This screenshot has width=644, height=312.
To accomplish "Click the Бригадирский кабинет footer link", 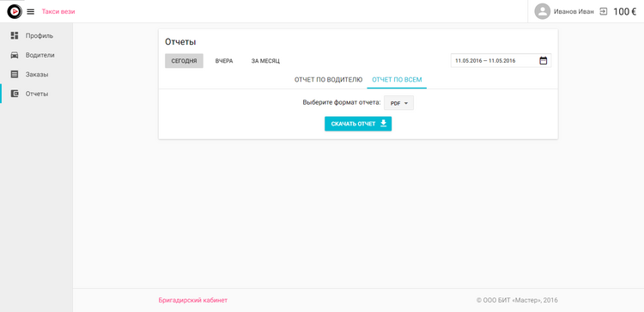I will click(x=192, y=300).
